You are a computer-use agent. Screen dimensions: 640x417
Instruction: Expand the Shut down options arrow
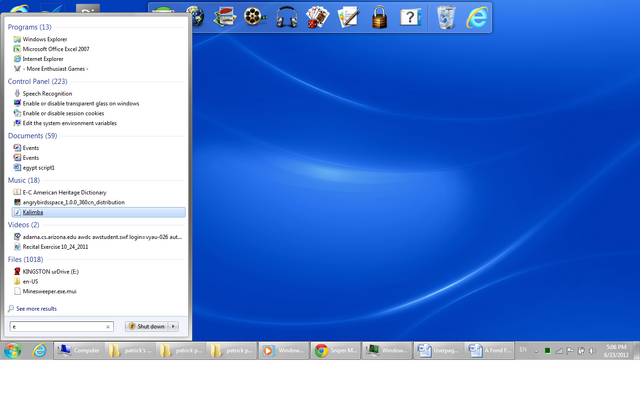[173, 326]
